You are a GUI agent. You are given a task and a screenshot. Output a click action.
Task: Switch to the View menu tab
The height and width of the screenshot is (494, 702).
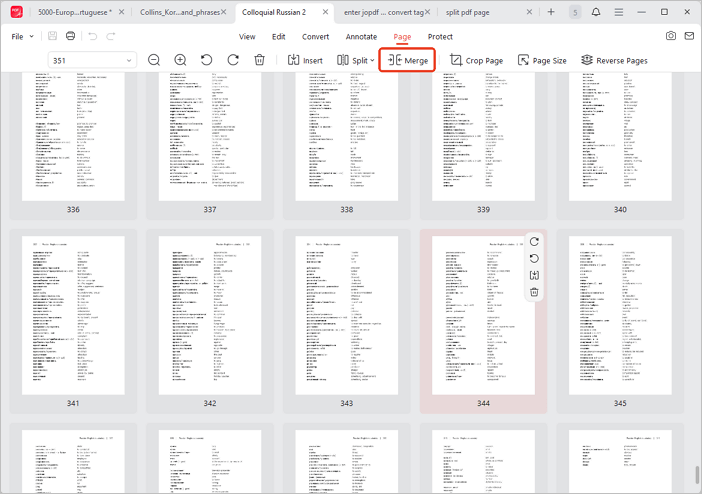point(247,37)
